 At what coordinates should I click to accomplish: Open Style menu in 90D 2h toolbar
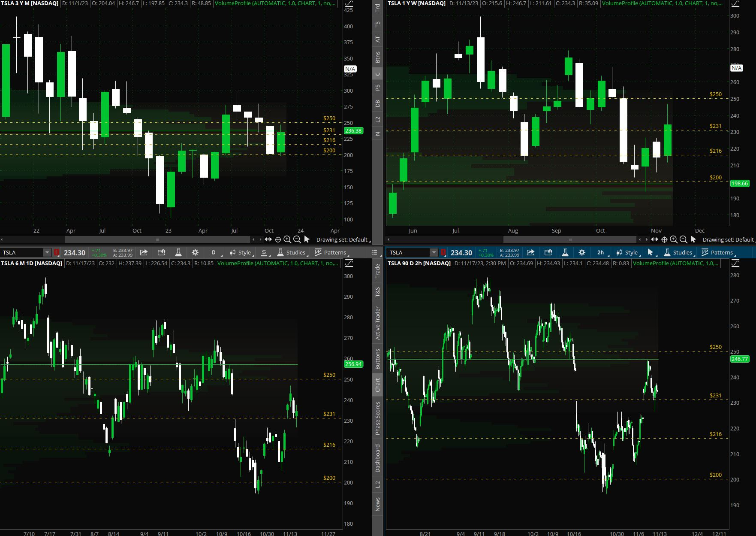[627, 252]
